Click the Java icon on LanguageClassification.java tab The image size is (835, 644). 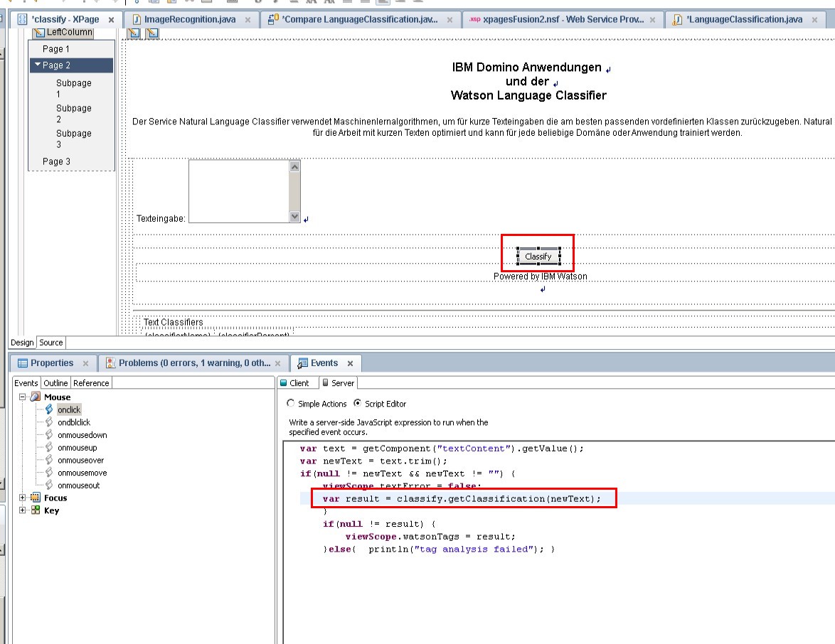pos(677,20)
